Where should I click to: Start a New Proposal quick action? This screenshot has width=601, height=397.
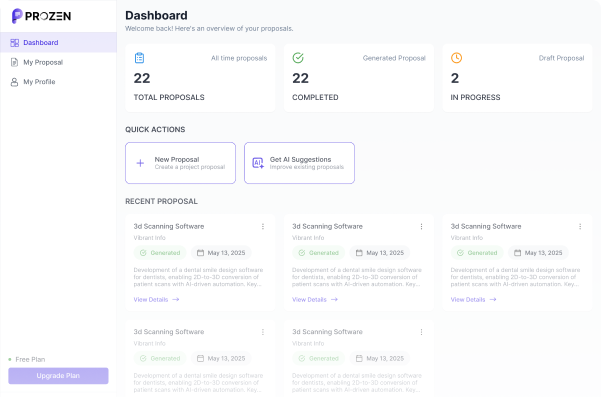[181, 163]
